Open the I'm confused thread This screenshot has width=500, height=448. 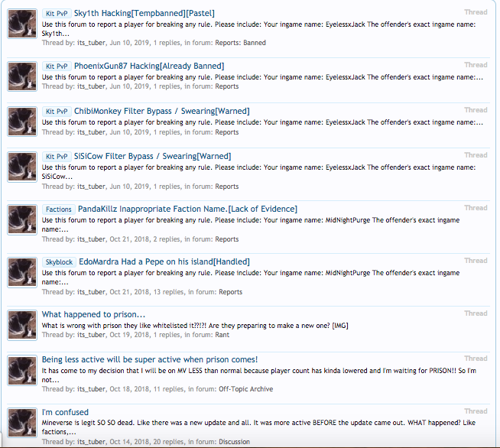click(x=65, y=412)
